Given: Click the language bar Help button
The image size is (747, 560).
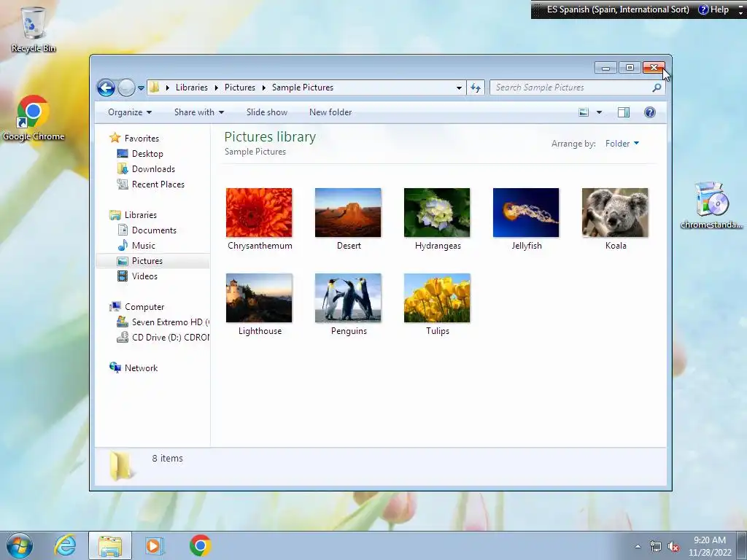Looking at the screenshot, I should [713, 9].
